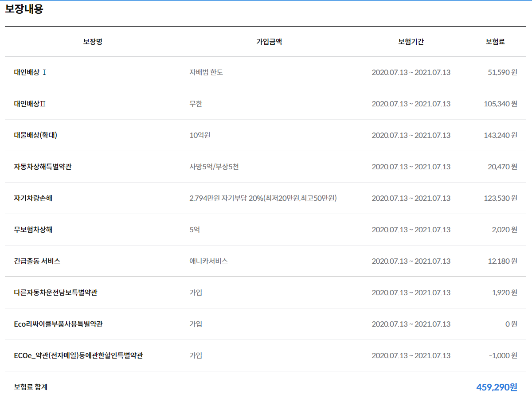Click the 보장명 column header
Screen dimensions: 532x398
(93, 42)
